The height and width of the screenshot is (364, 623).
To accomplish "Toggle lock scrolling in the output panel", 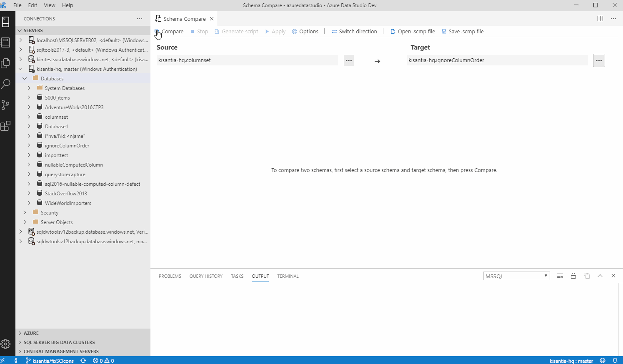I will pyautogui.click(x=573, y=276).
